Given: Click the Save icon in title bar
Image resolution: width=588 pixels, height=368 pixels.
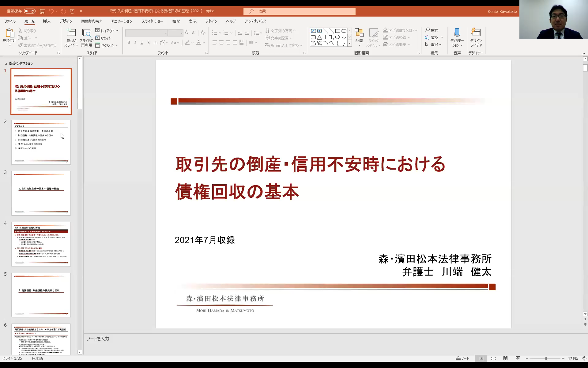Looking at the screenshot, I should 43,11.
